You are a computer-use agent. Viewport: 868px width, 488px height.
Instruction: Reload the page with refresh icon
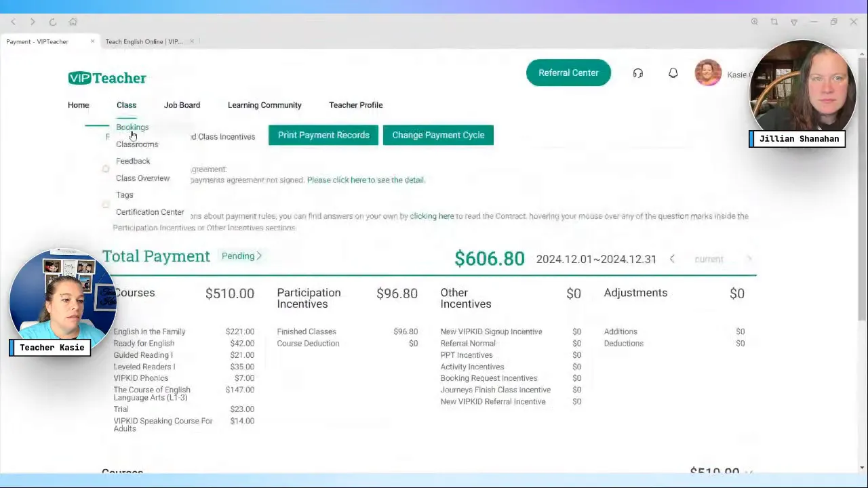[x=52, y=22]
